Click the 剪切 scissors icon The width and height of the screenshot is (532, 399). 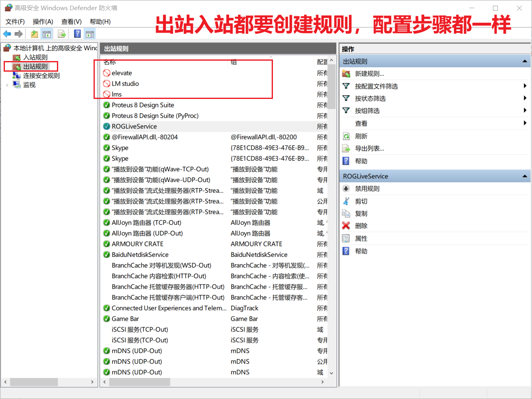click(x=346, y=201)
